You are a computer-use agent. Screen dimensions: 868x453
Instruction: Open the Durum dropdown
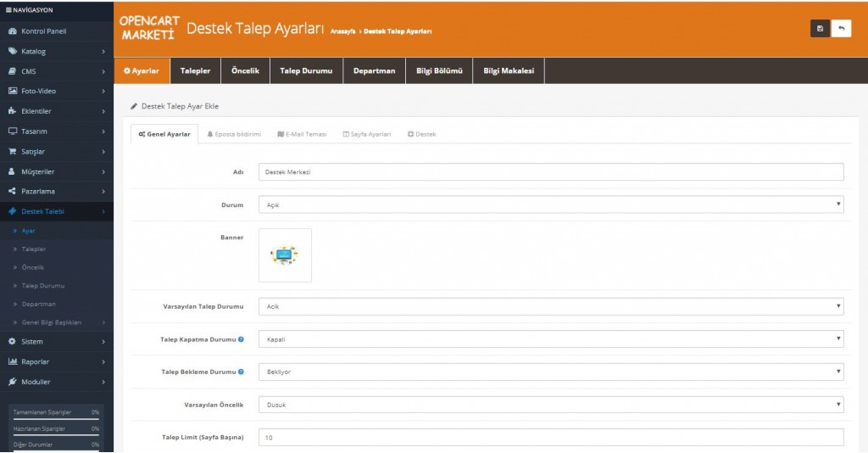pos(551,204)
